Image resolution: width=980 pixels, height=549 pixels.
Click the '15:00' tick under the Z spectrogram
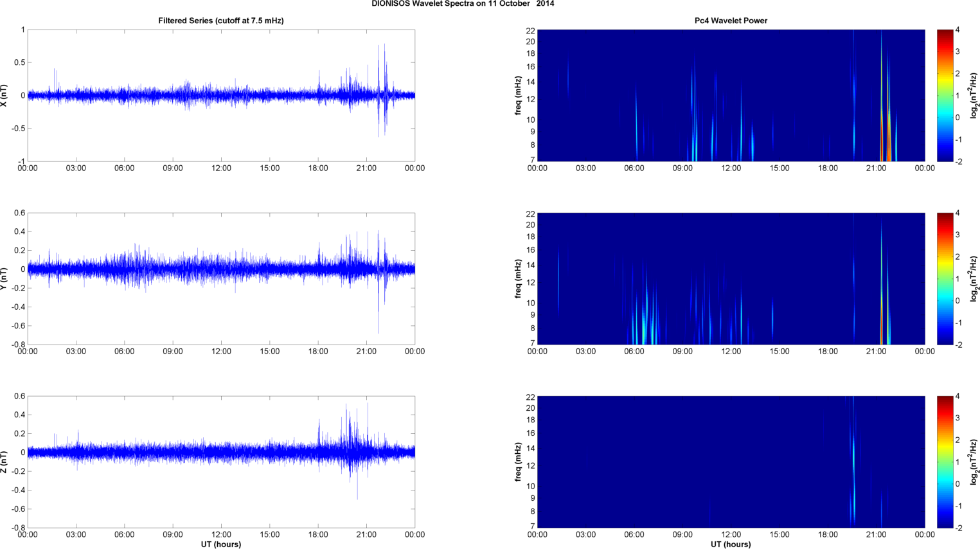[780, 535]
